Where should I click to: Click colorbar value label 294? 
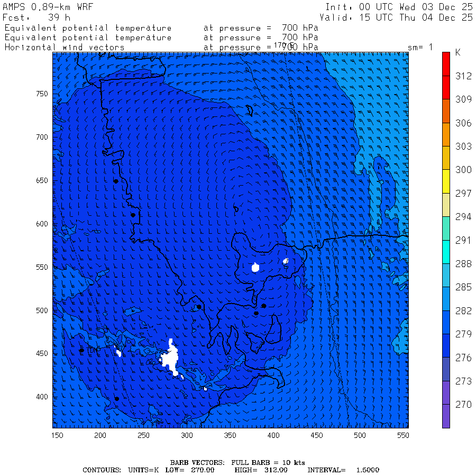coord(463,217)
